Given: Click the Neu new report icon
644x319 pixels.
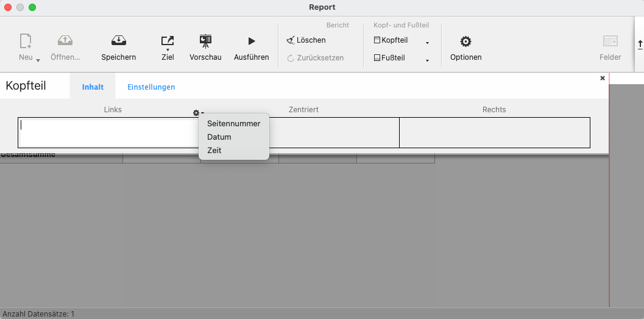Looking at the screenshot, I should [26, 41].
